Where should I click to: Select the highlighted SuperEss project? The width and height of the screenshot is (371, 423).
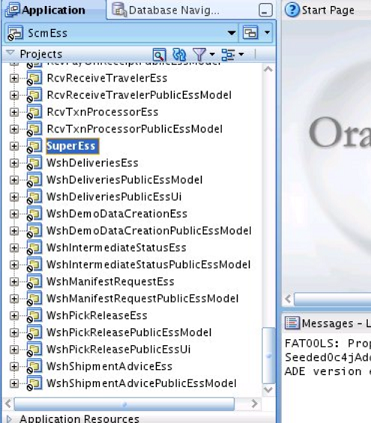[72, 146]
